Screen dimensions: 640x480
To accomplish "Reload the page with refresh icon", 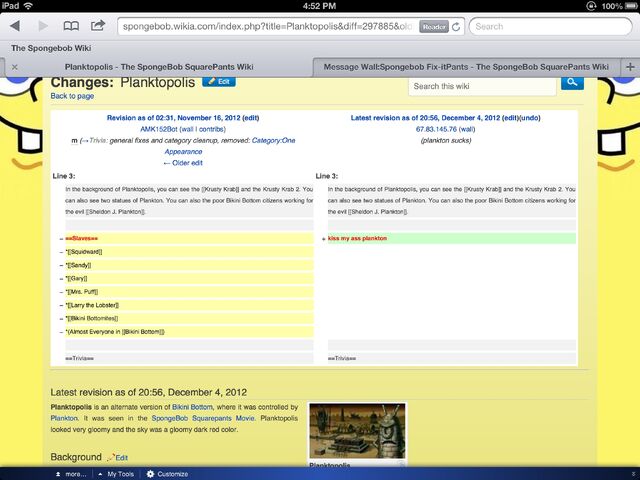I will [x=456, y=27].
